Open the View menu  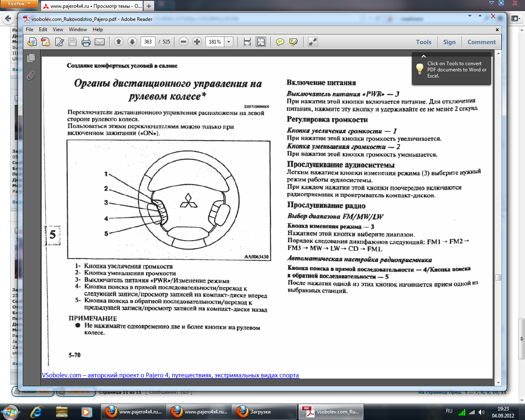[58, 30]
